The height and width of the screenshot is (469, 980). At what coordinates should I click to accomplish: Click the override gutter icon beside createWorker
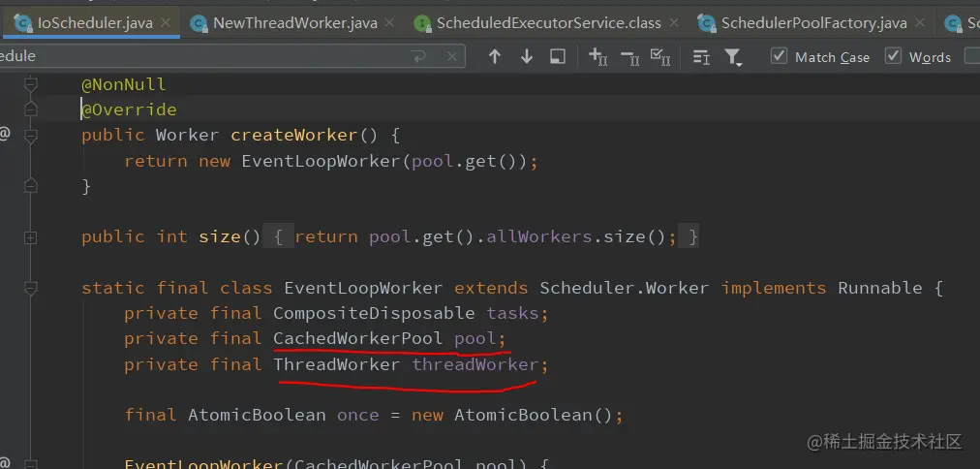coord(5,133)
